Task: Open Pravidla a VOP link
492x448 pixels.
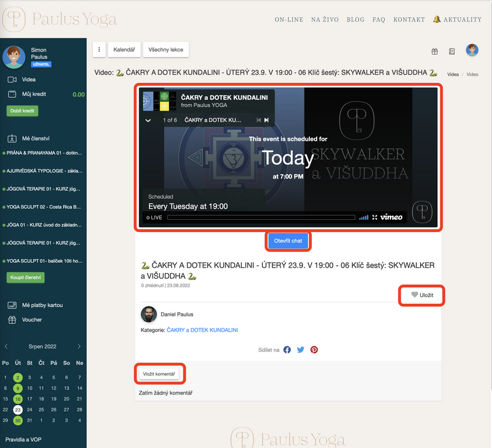Action: tap(23, 439)
